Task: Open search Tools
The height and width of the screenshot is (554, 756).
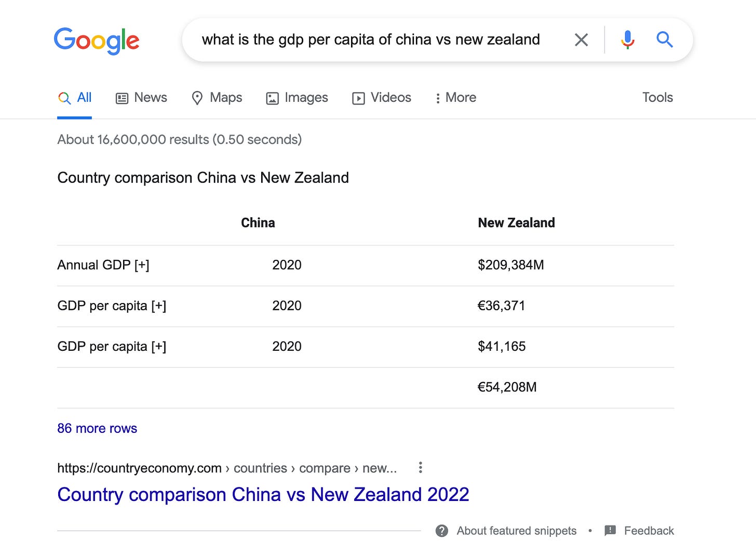Action: click(x=657, y=97)
